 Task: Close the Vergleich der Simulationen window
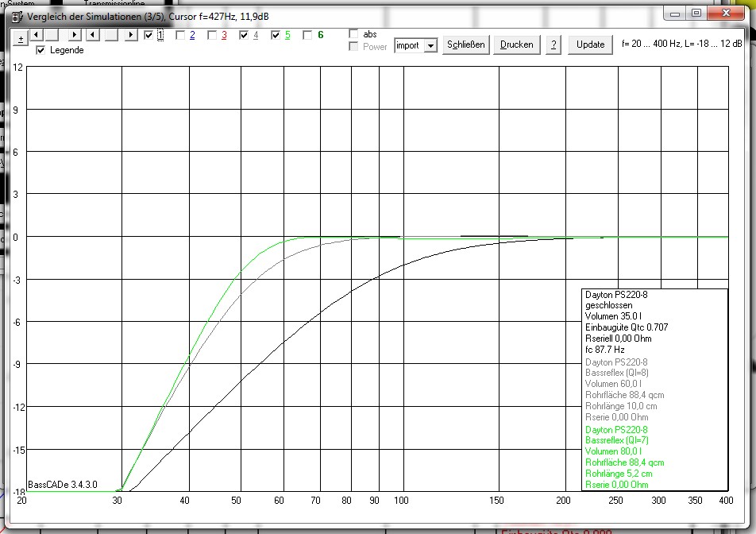click(x=726, y=14)
